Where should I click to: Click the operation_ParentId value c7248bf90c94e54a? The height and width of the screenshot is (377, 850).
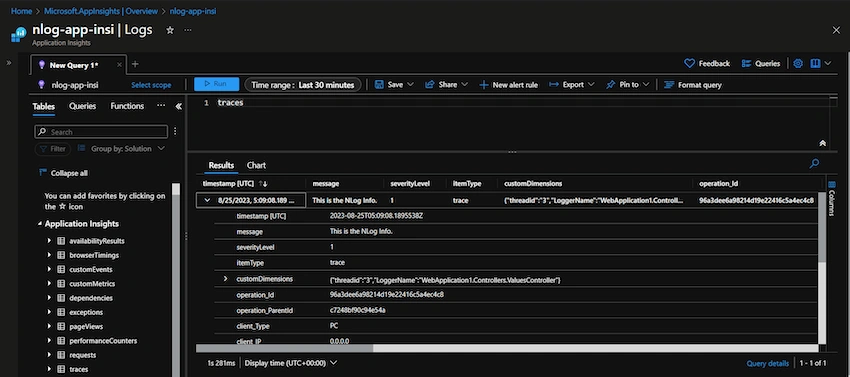[x=357, y=310]
